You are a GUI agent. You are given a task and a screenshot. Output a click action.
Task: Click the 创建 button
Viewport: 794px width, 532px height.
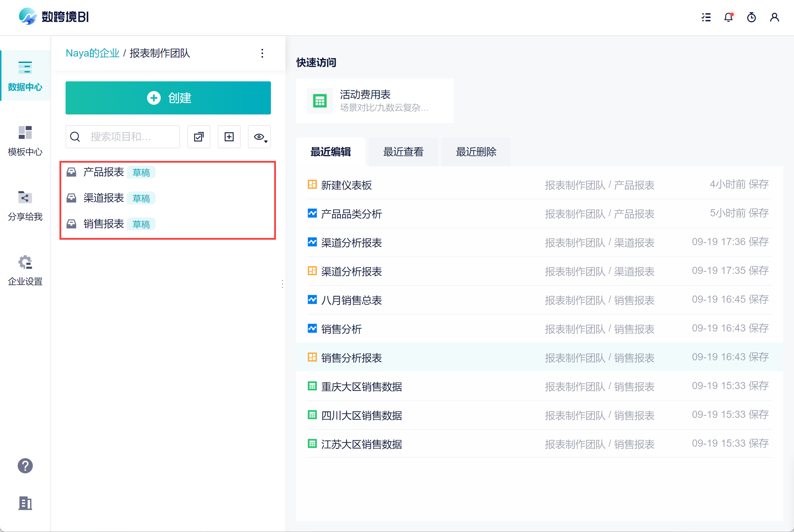(168, 98)
